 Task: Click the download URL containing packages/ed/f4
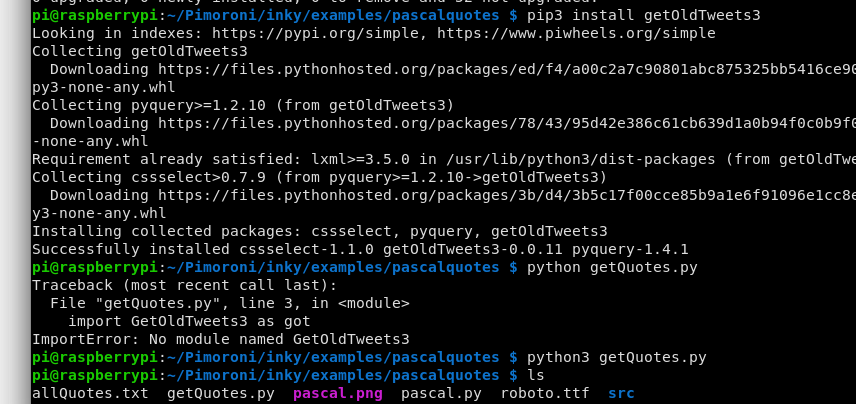point(507,69)
